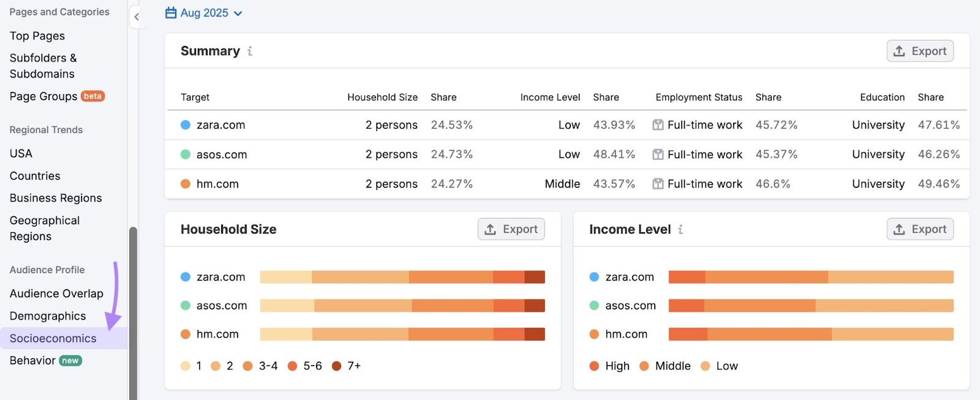Go to Audience Overlap page
980x400 pixels.
point(56,294)
